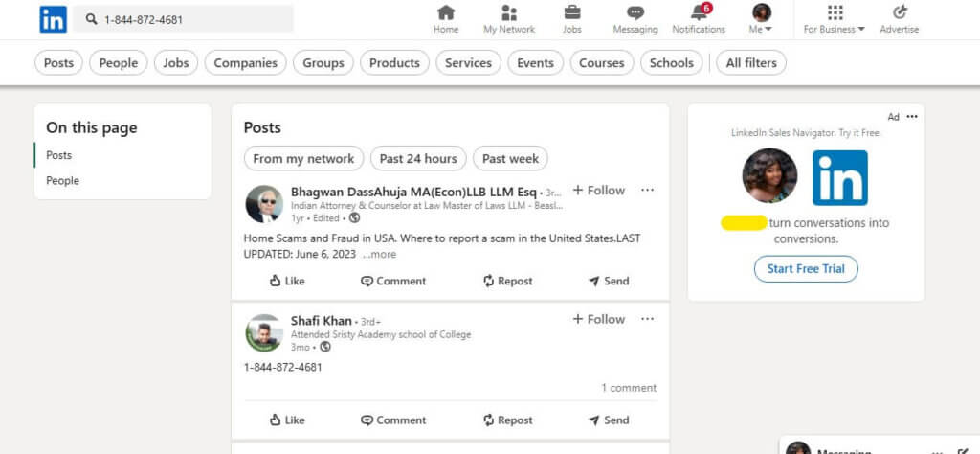The image size is (980, 454).
Task: Open ad options three-dot menu
Action: coord(912,116)
